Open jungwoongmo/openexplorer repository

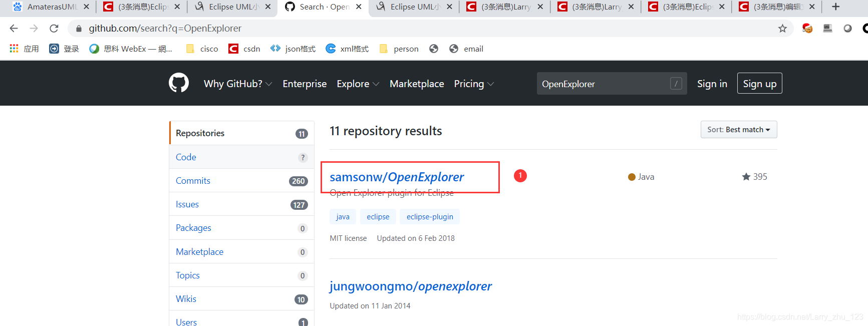coord(411,286)
